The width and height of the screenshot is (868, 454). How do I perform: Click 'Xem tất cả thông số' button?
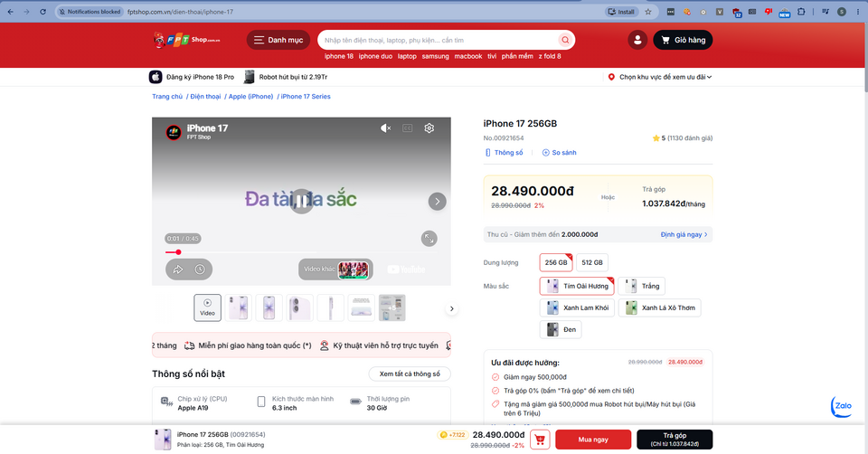(410, 374)
